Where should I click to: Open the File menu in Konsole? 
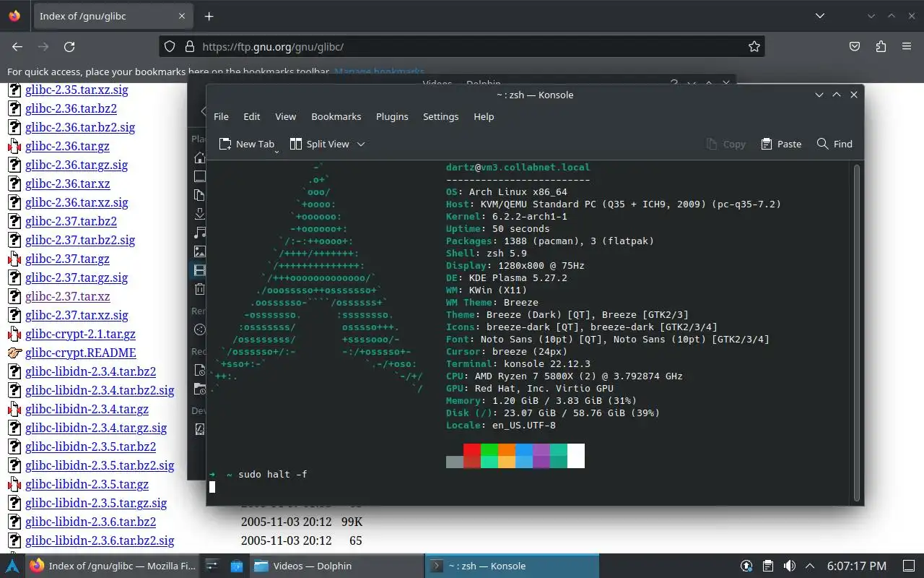coord(221,116)
